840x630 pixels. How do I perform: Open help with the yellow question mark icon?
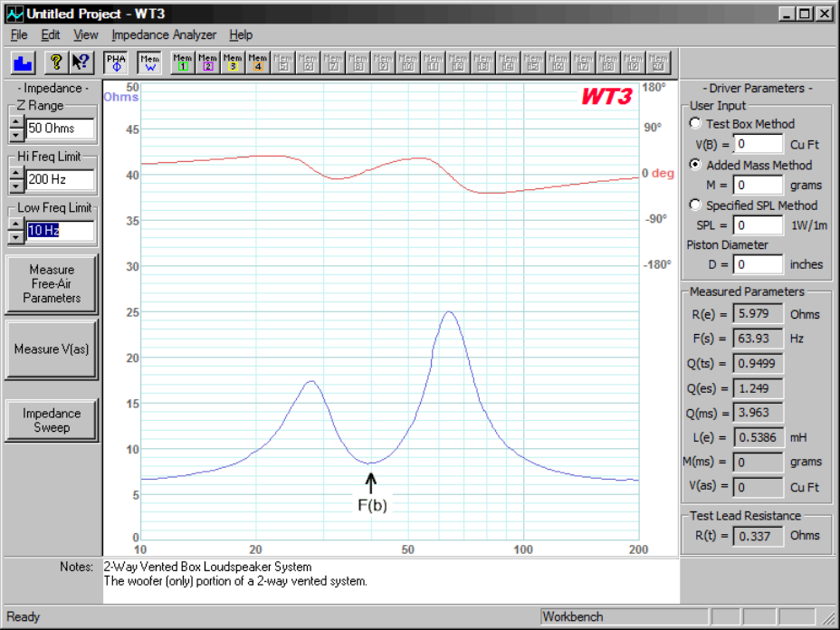pos(56,62)
